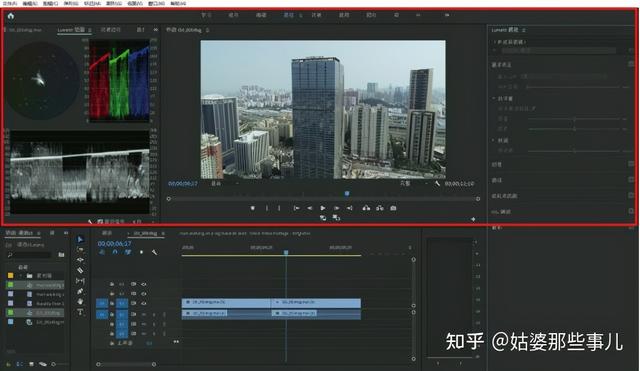This screenshot has height=371, width=640.
Task: Mute the A1 audio track
Action: pos(144,314)
